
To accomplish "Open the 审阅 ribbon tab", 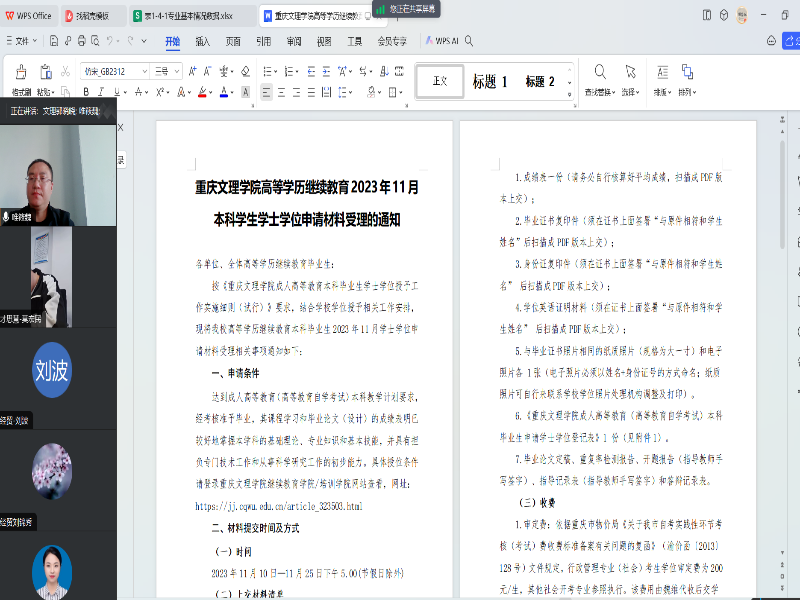I will (294, 42).
